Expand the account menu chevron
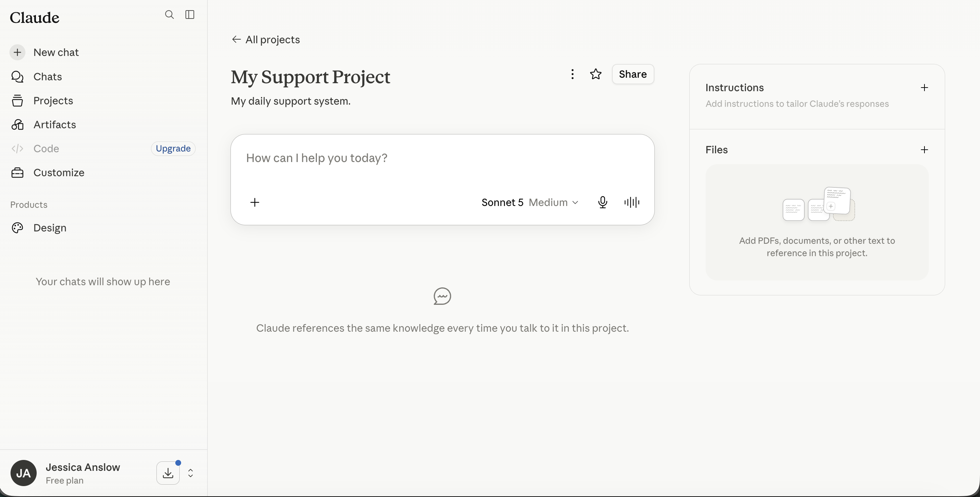Viewport: 980px width, 497px height. [x=191, y=473]
